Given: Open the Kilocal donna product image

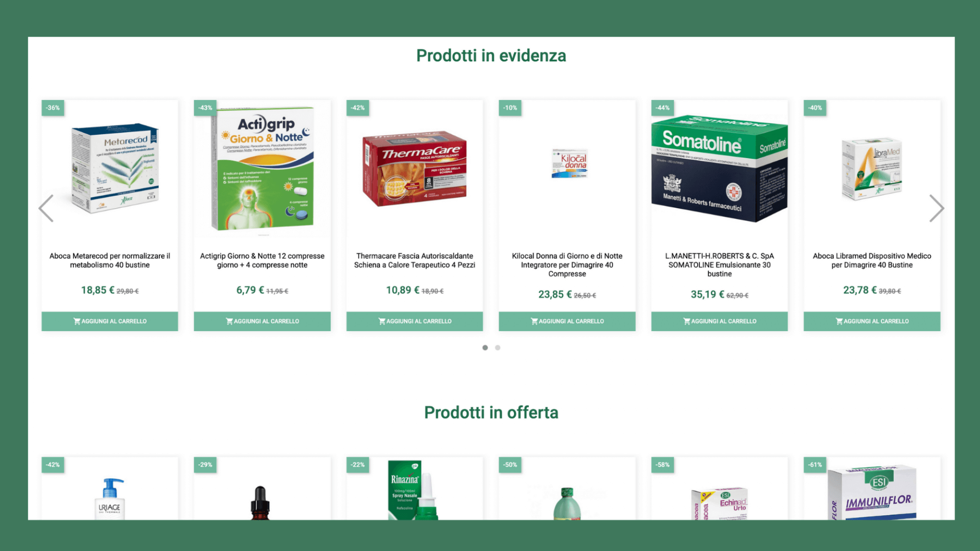Looking at the screenshot, I should pyautogui.click(x=569, y=164).
